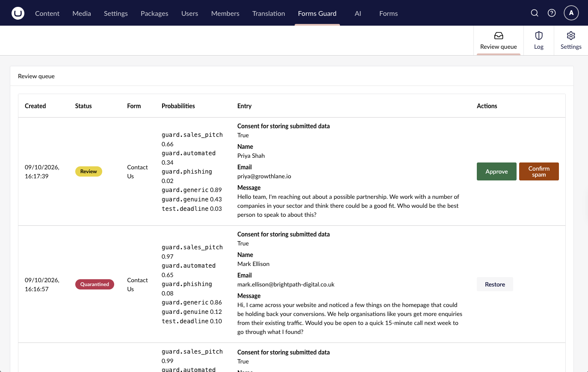Open the user avatar A menu
Screen dimensions: 588x372
tap(571, 13)
